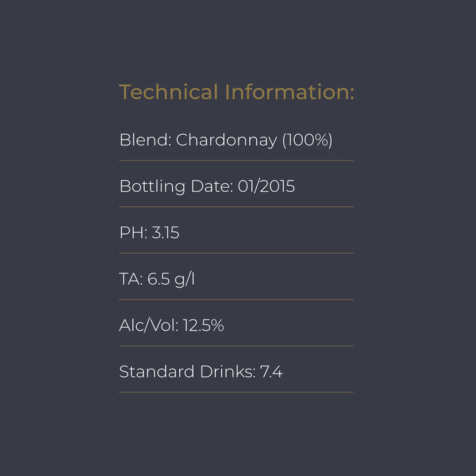The image size is (476, 476).
Task: Click the 01/2015 date value
Action: [x=266, y=186]
